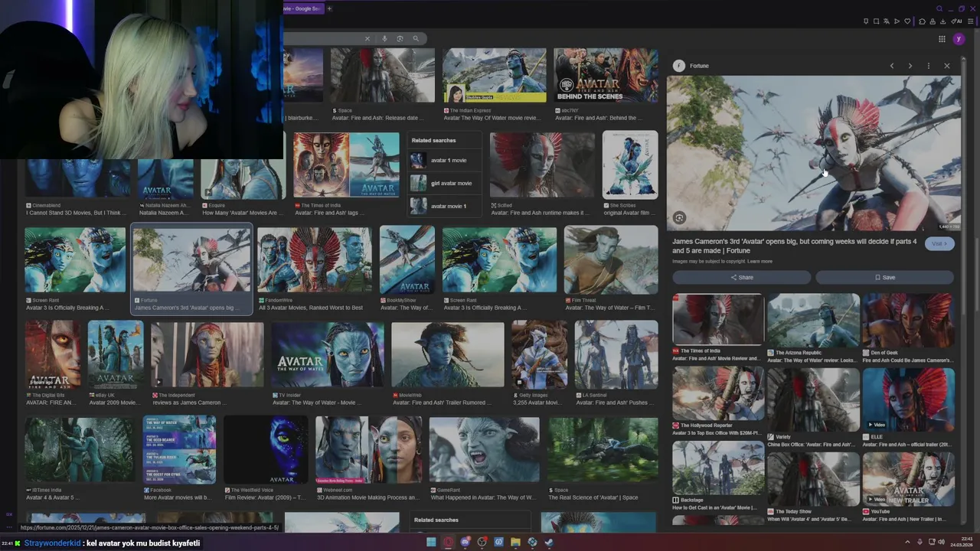980x551 pixels.
Task: Go to next image in preview panel
Action: click(910, 66)
